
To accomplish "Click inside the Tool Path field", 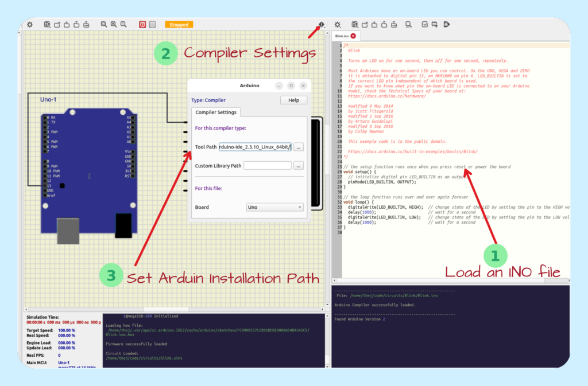I will [255, 147].
